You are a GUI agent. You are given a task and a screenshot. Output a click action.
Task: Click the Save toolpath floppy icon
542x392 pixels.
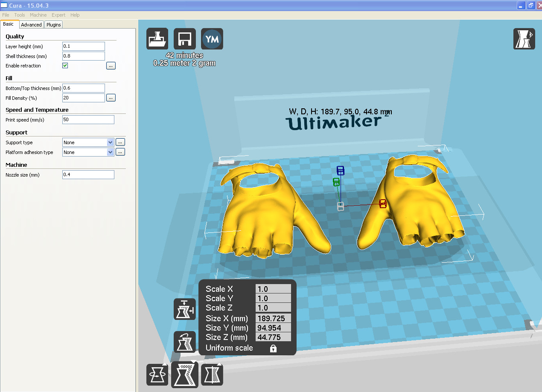(185, 39)
